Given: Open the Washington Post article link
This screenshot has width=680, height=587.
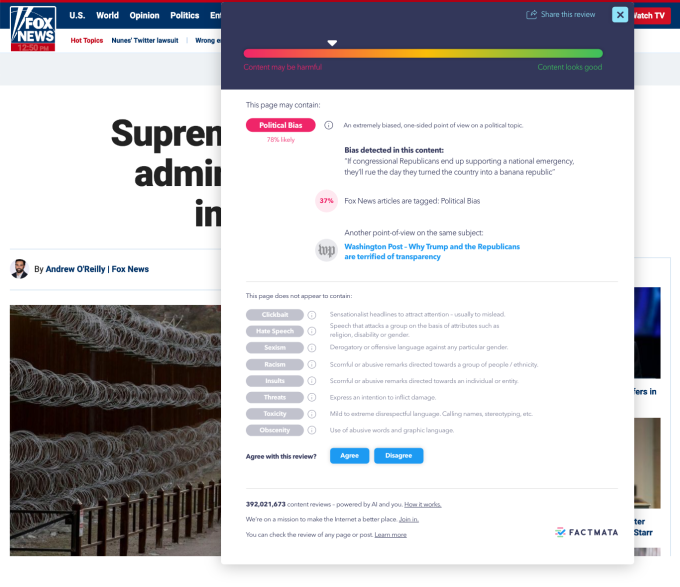Looking at the screenshot, I should 431,251.
